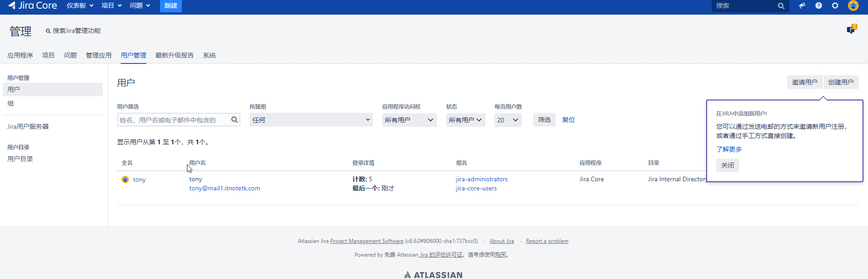Switch to the 管理应用 tab
868x279 pixels.
click(x=99, y=55)
